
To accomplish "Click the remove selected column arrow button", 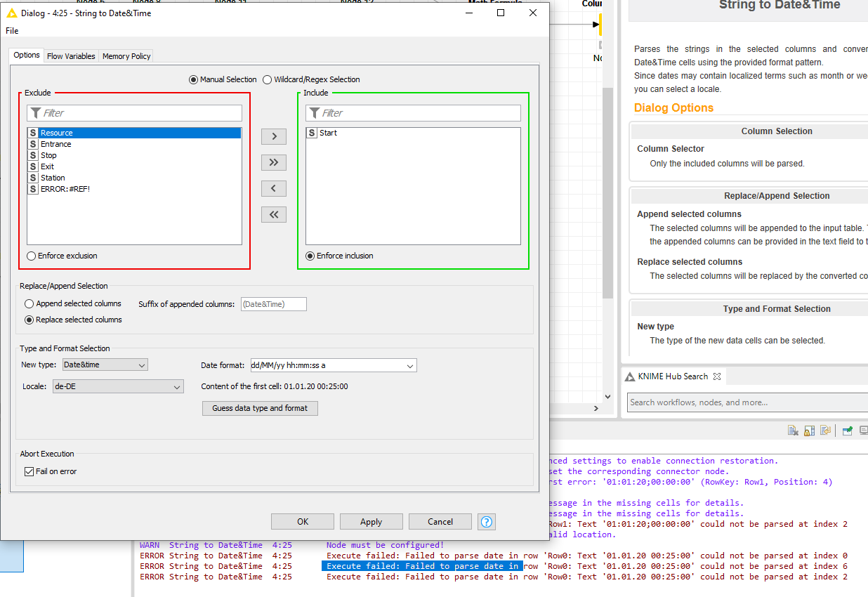I will [273, 188].
